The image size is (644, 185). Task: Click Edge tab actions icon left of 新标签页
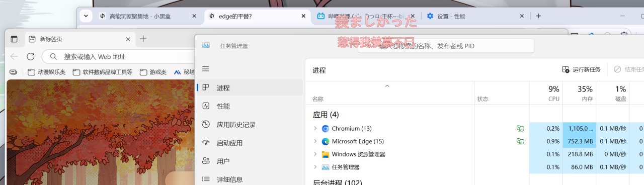point(14,39)
